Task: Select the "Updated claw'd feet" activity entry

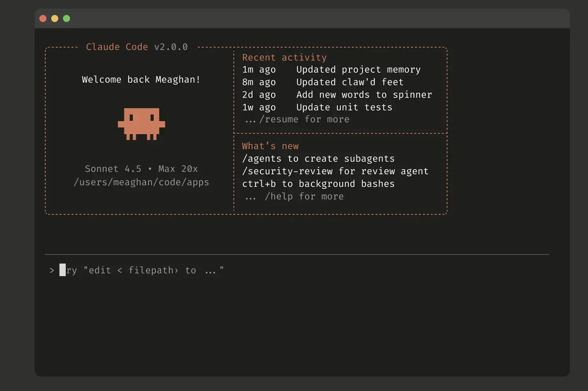Action: click(349, 82)
